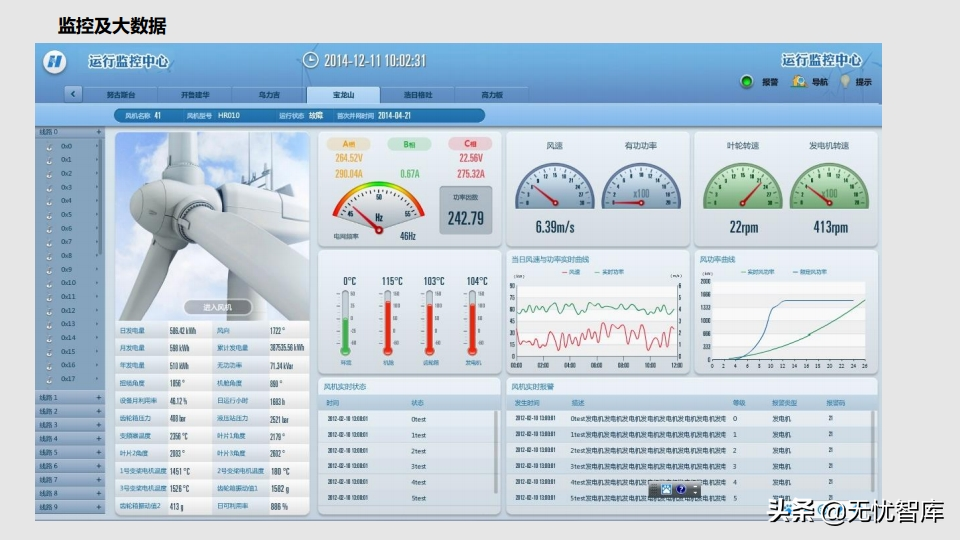960x540 pixels.
Task: Select the 宝龙山 station tab
Action: coord(343,95)
